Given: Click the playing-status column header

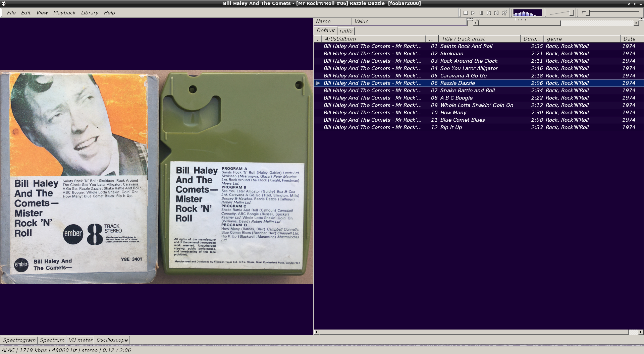Looking at the screenshot, I should [x=318, y=39].
